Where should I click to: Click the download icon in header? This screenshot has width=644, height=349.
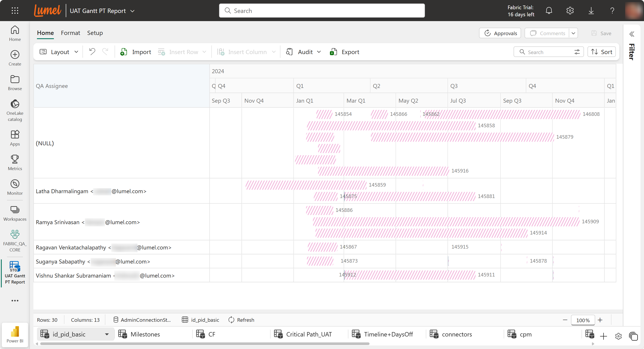591,11
